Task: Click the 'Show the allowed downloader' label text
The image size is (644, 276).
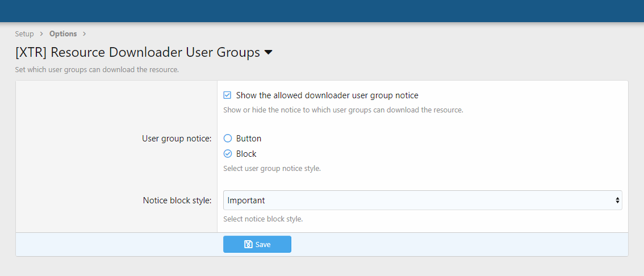Action: (x=327, y=95)
